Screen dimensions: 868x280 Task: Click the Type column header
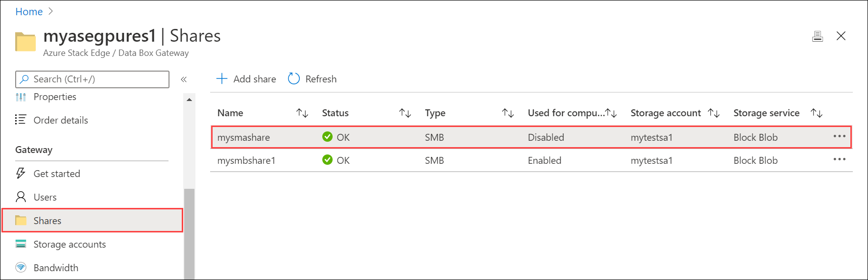[x=435, y=113]
